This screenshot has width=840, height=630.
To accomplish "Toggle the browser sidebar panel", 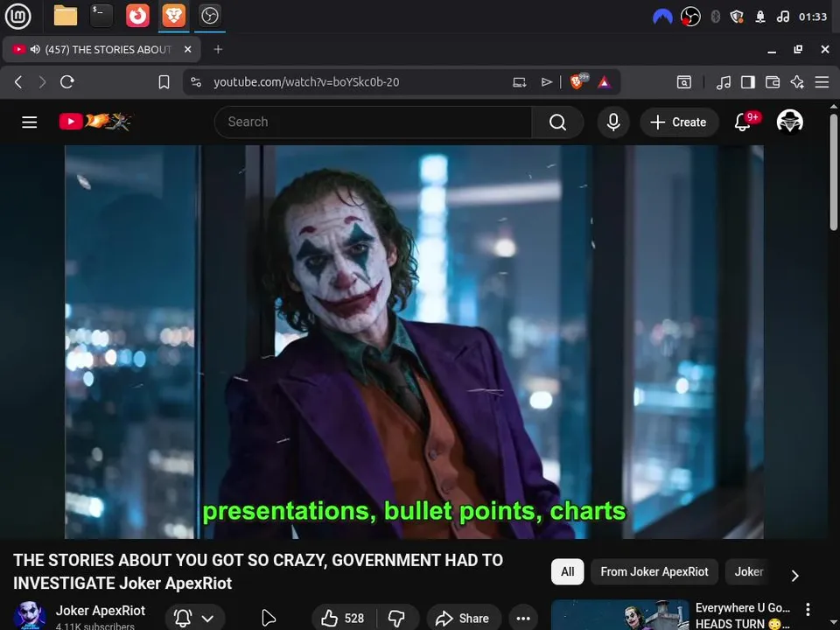I will click(x=748, y=82).
